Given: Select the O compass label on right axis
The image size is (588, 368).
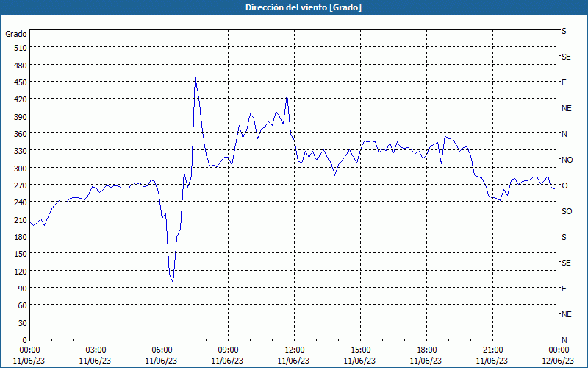Looking at the screenshot, I should [564, 185].
